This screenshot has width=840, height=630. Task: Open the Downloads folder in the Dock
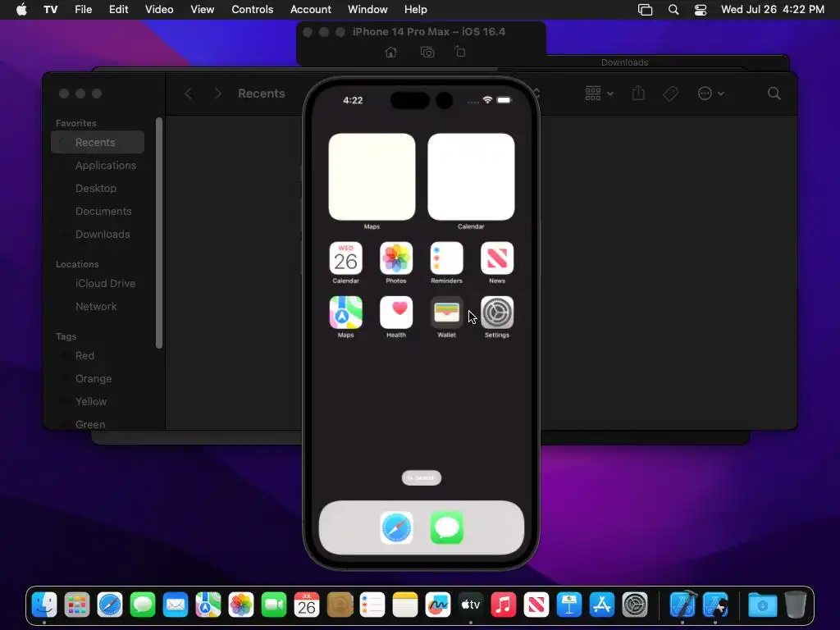tap(763, 605)
